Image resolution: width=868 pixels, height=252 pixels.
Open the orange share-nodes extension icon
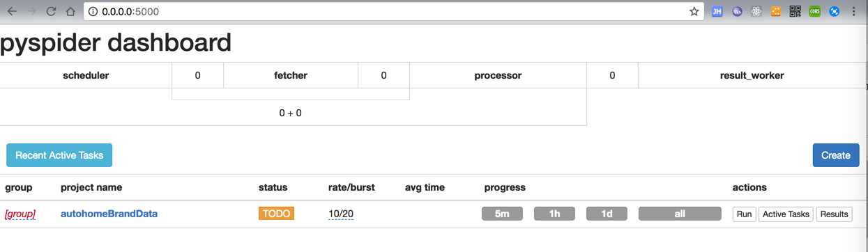point(776,12)
